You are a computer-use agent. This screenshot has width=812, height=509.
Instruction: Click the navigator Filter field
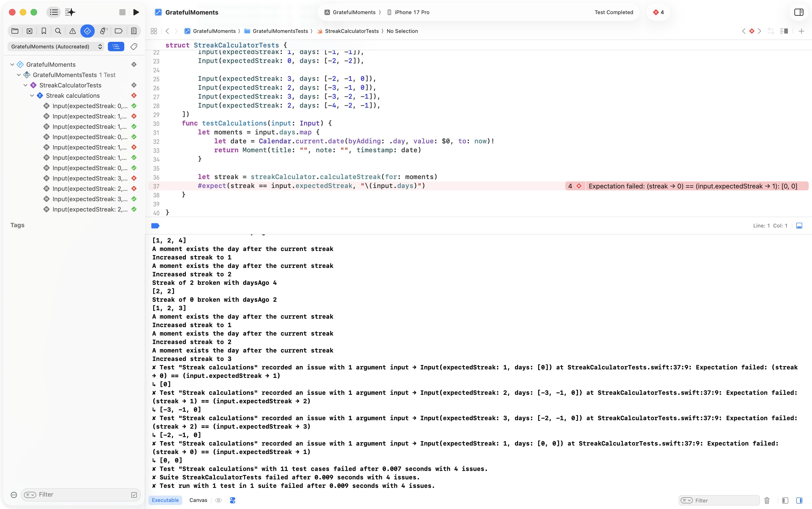click(81, 494)
